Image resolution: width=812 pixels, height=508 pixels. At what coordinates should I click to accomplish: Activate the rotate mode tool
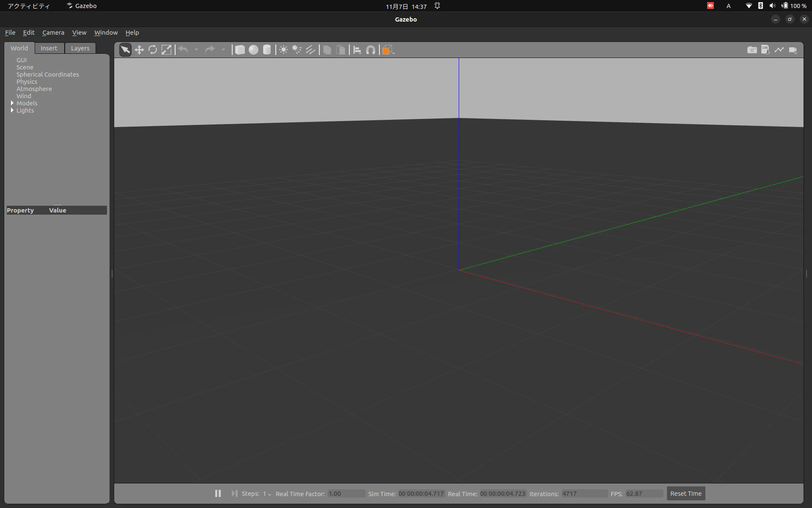[x=153, y=50]
